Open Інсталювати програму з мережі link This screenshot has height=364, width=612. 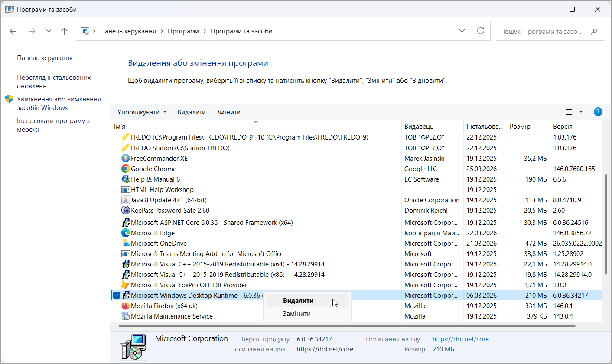coord(53,125)
